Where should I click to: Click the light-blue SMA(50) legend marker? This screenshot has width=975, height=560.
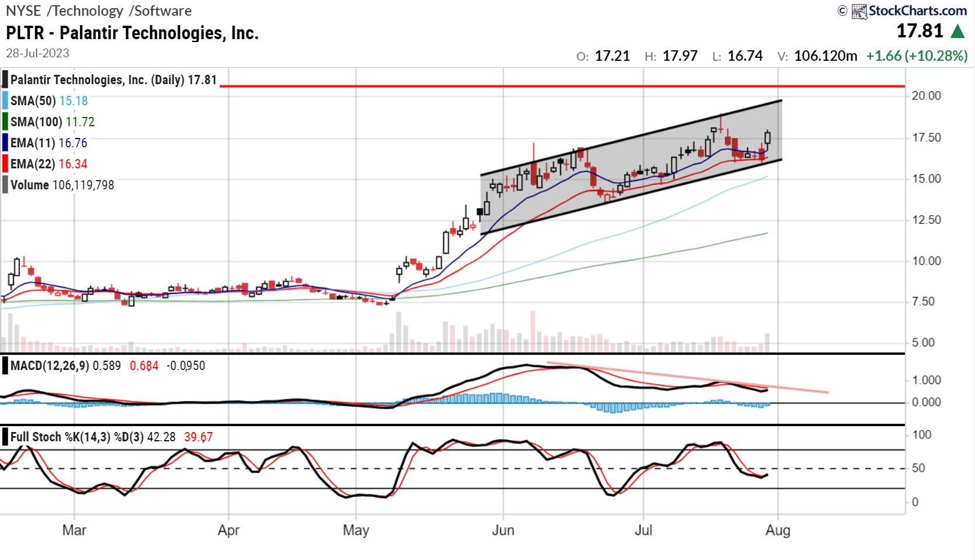[5, 101]
